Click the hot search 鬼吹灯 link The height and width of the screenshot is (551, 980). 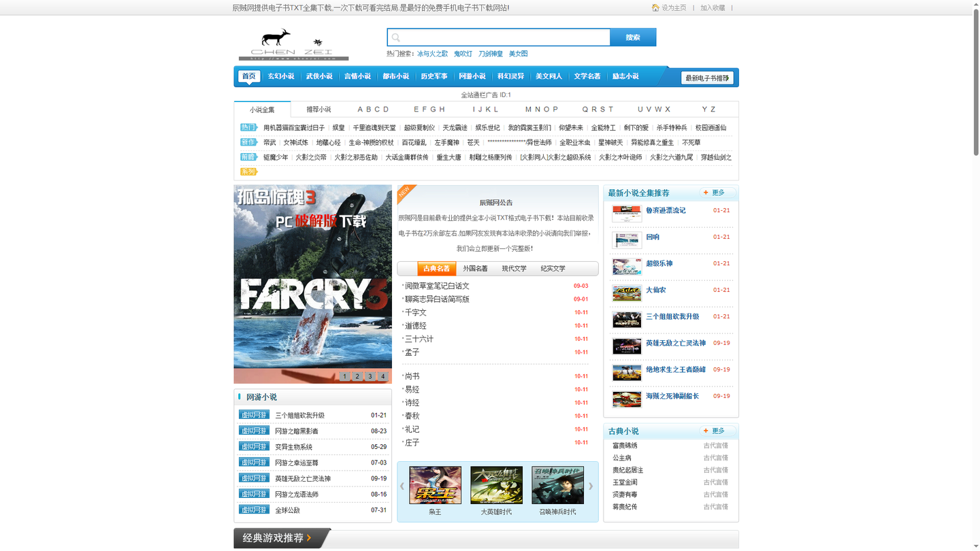(x=463, y=54)
